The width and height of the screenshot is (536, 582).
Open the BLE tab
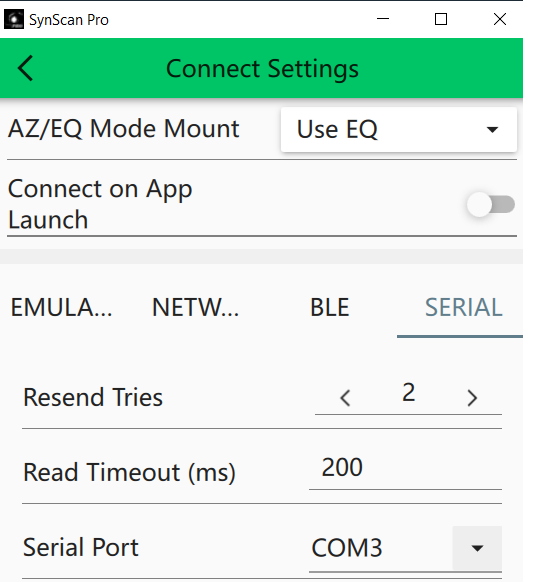pyautogui.click(x=330, y=308)
